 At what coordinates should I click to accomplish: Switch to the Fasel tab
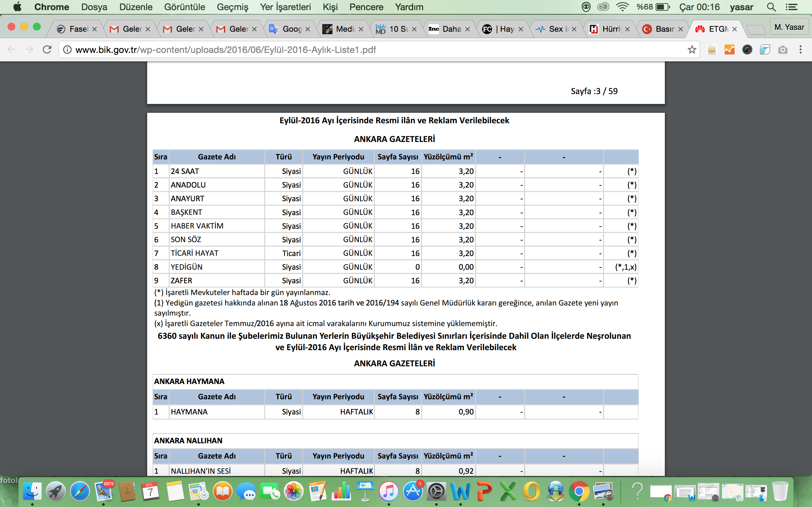[x=77, y=29]
